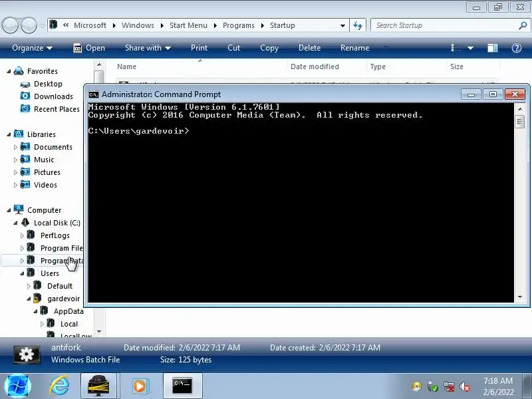Expand the Documents library node
The image size is (532, 399).
pyautogui.click(x=15, y=147)
